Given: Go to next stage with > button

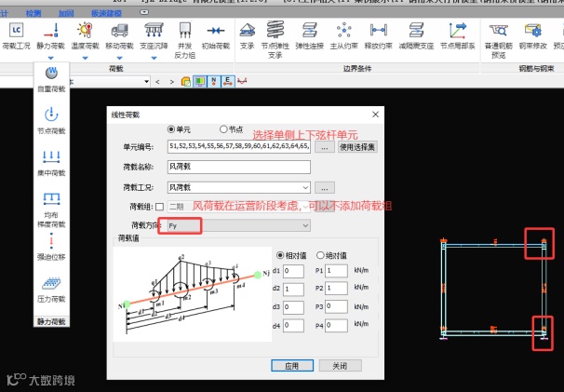Looking at the screenshot, I should [172, 82].
